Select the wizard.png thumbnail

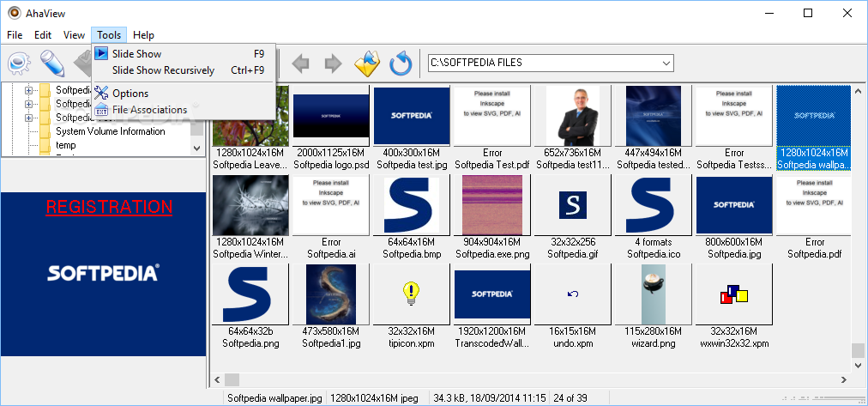tap(654, 294)
